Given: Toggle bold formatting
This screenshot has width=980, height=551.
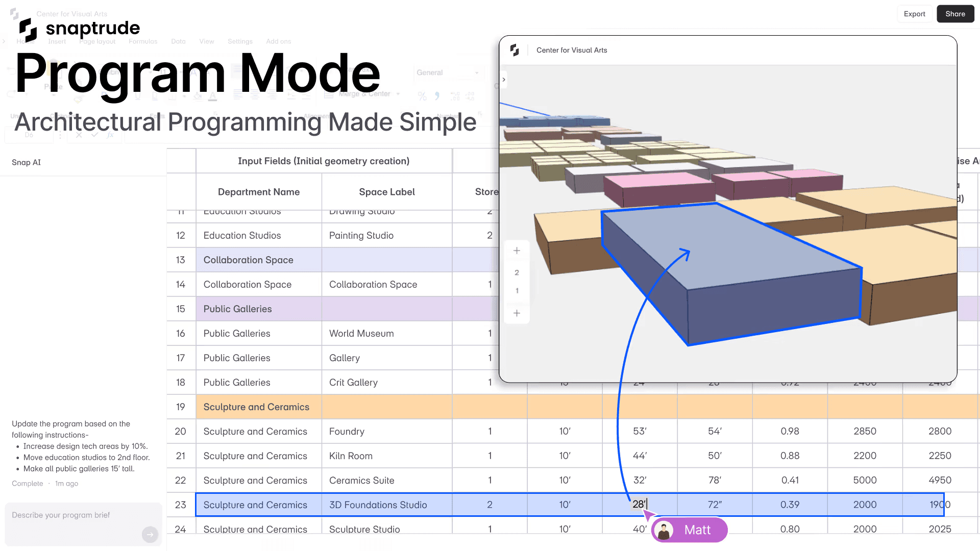Looking at the screenshot, I should point(103,93).
